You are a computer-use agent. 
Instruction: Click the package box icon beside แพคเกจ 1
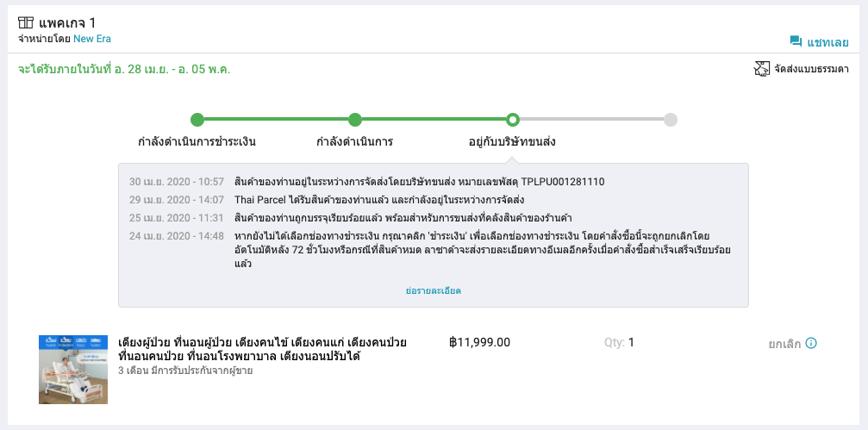click(26, 22)
